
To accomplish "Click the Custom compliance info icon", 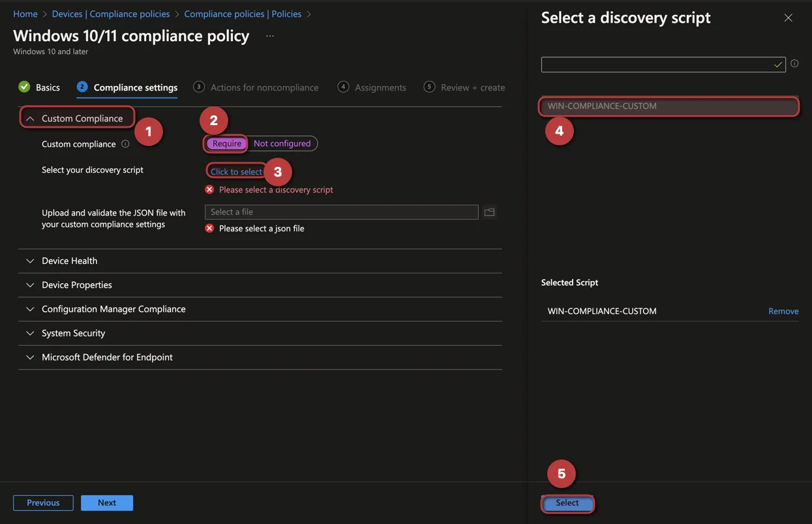I will point(125,144).
